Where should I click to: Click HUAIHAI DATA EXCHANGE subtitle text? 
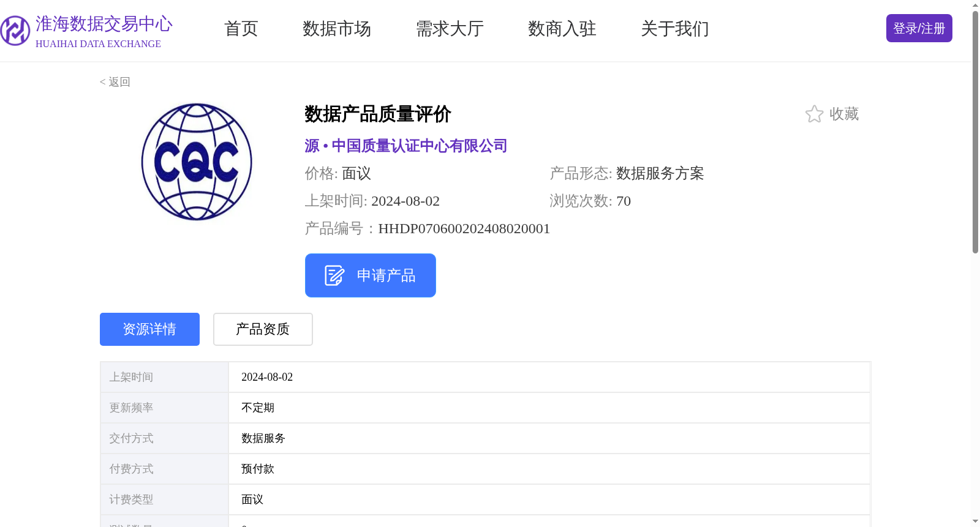[x=98, y=44]
